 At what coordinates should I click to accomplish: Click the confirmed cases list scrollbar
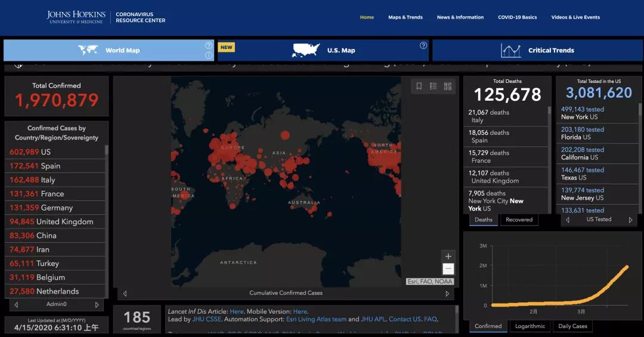[107, 151]
